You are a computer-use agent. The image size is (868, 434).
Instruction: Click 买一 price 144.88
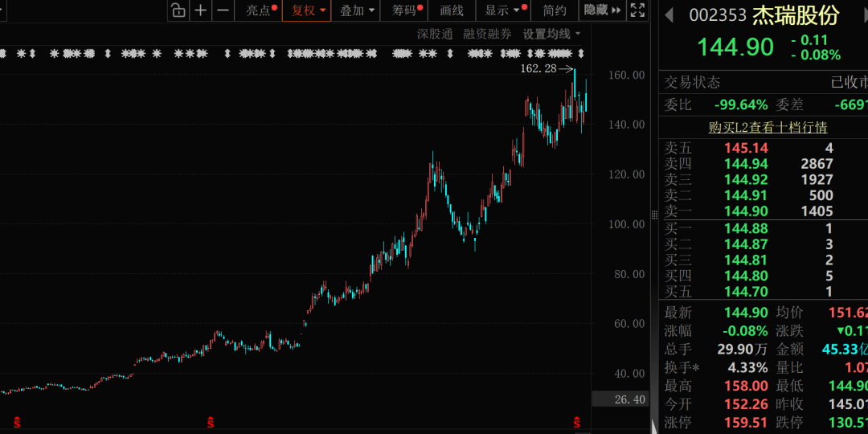746,228
